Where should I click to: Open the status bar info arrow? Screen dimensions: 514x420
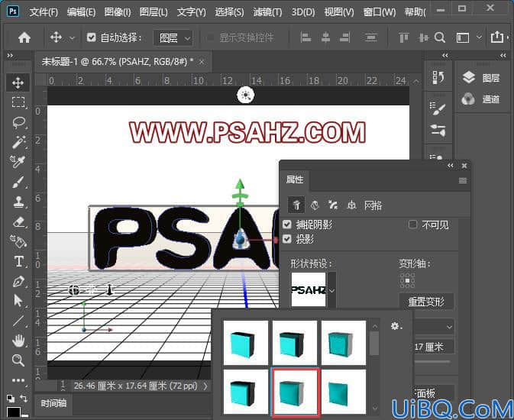[x=205, y=386]
